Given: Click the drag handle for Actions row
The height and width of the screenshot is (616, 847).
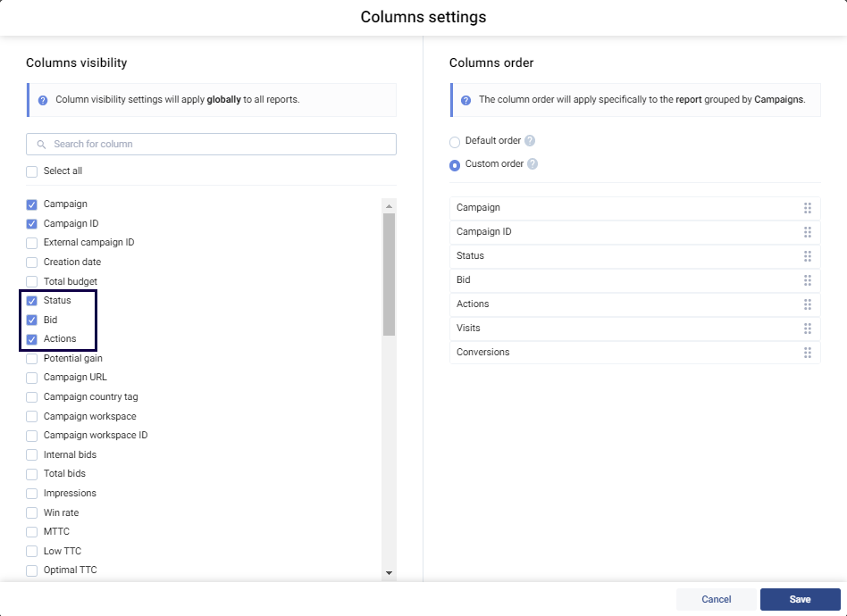Looking at the screenshot, I should point(807,304).
